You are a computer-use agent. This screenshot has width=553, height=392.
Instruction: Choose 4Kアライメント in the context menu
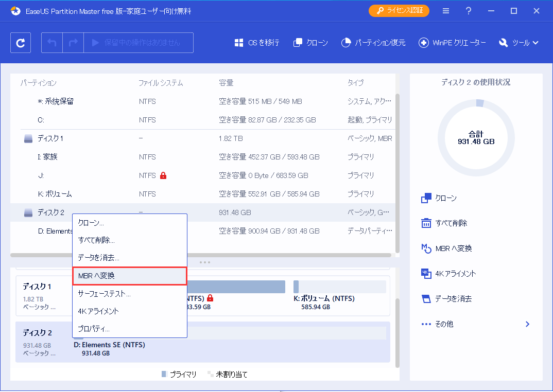point(129,311)
